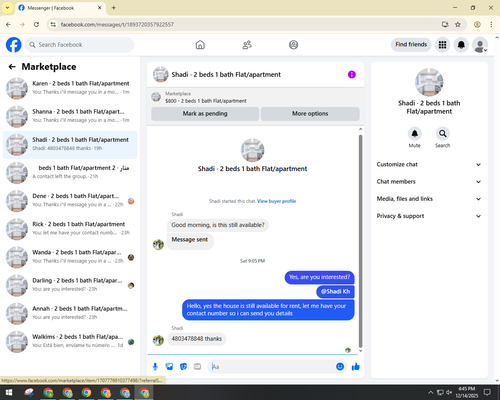
Task: Click the Marketplace listing $800 banner
Action: (255, 97)
